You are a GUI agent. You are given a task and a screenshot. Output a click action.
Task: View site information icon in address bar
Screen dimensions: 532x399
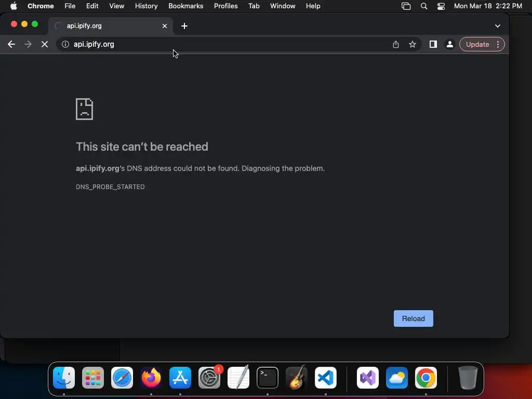point(65,45)
